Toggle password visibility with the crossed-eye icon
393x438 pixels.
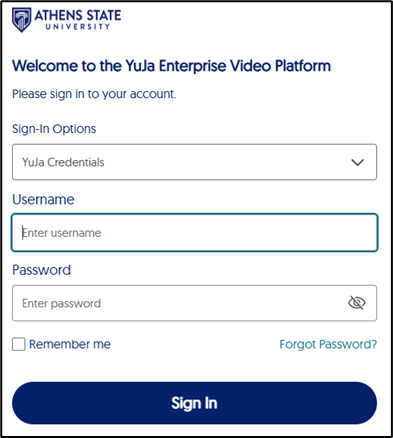click(x=357, y=303)
